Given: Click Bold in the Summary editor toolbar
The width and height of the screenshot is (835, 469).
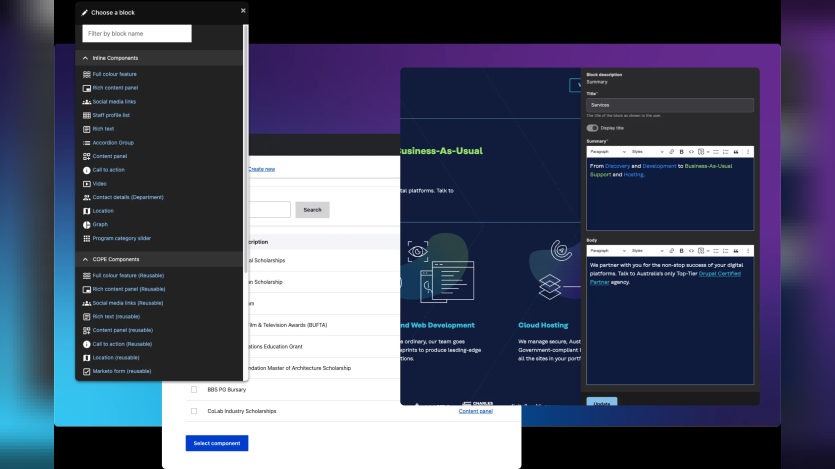Looking at the screenshot, I should point(681,152).
